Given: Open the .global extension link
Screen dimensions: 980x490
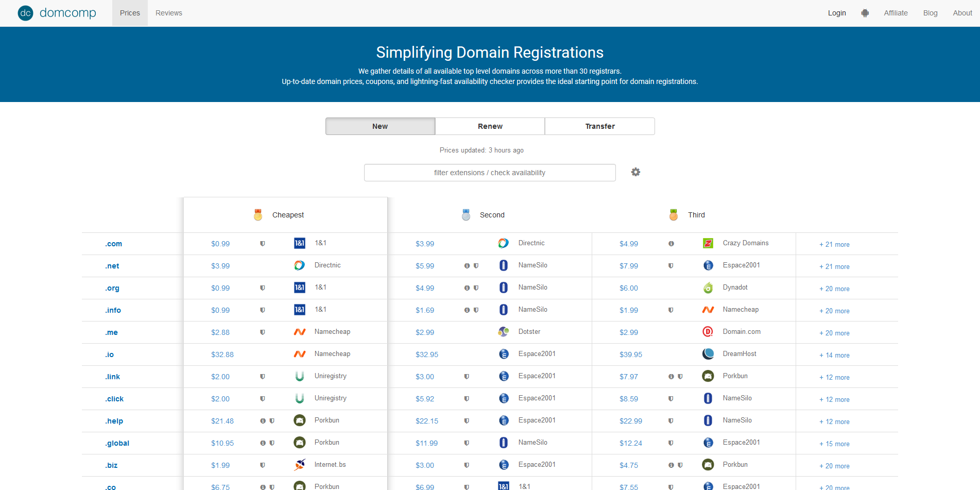Looking at the screenshot, I should (117, 443).
